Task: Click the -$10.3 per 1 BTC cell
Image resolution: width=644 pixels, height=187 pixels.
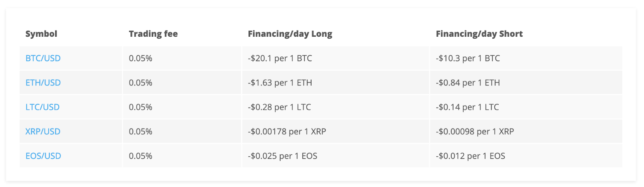Action: [x=468, y=58]
